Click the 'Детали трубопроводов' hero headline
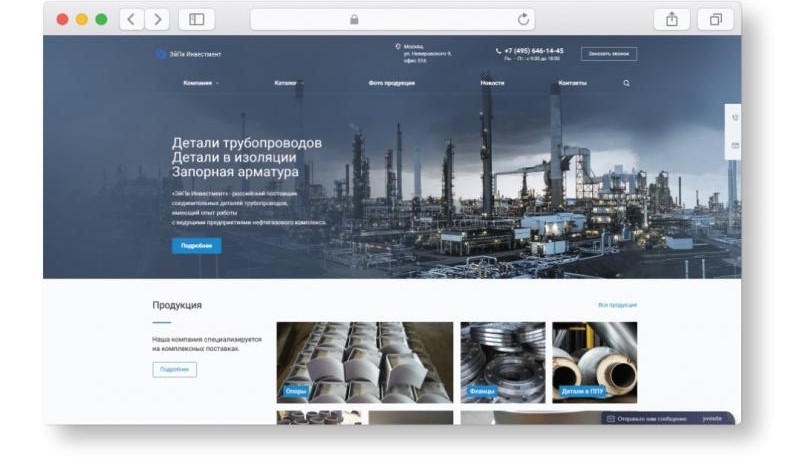The height and width of the screenshot is (475, 800). pos(247,143)
